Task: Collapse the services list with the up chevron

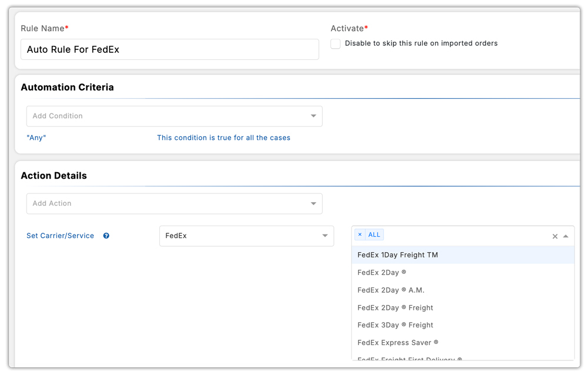Action: coord(566,236)
